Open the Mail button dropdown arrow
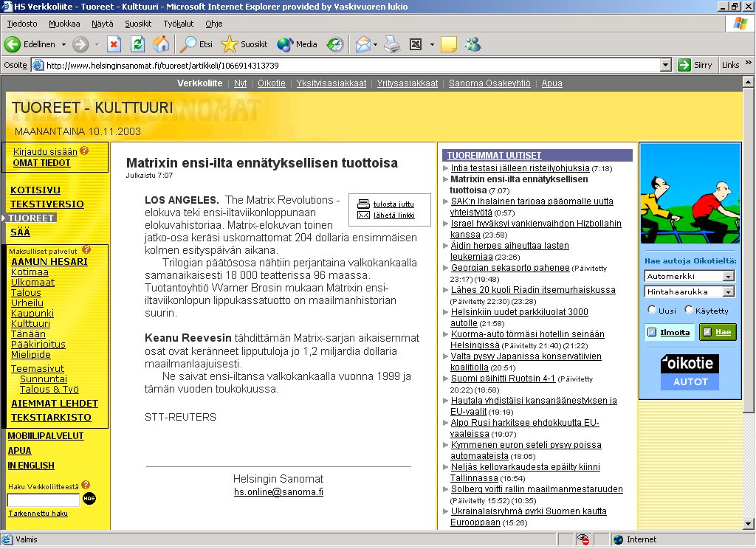This screenshot has width=756, height=549. pos(375,44)
